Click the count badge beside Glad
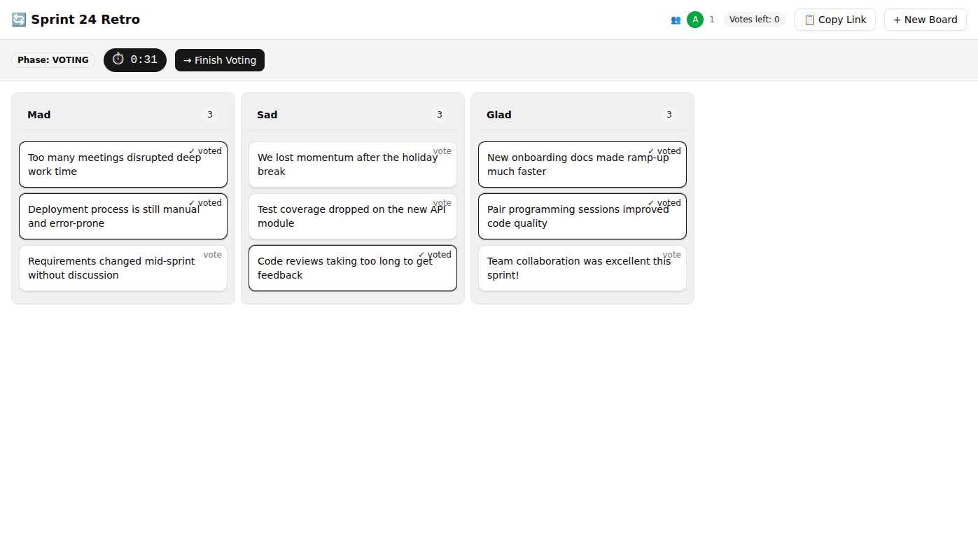Screen dimensions: 978x560 click(669, 114)
